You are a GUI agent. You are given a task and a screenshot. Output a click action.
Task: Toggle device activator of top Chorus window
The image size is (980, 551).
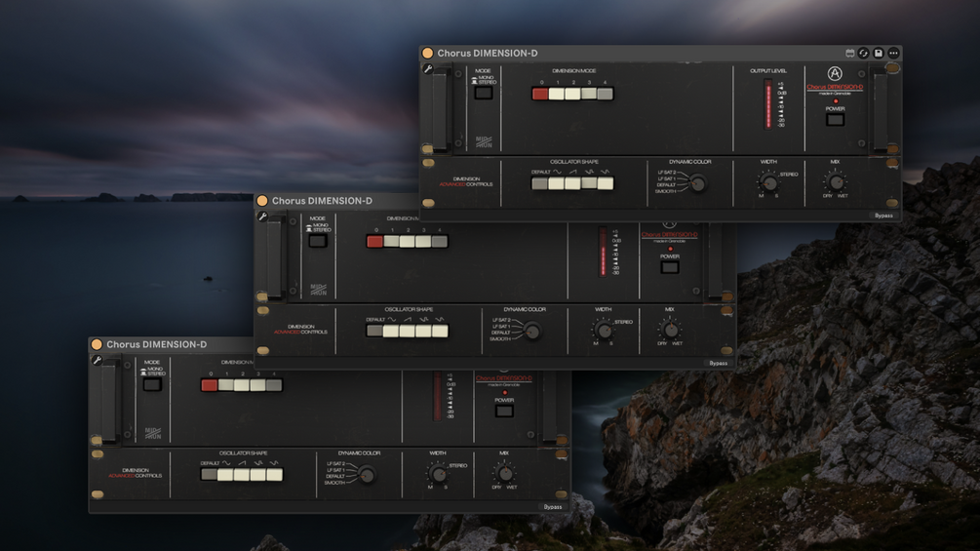point(427,53)
